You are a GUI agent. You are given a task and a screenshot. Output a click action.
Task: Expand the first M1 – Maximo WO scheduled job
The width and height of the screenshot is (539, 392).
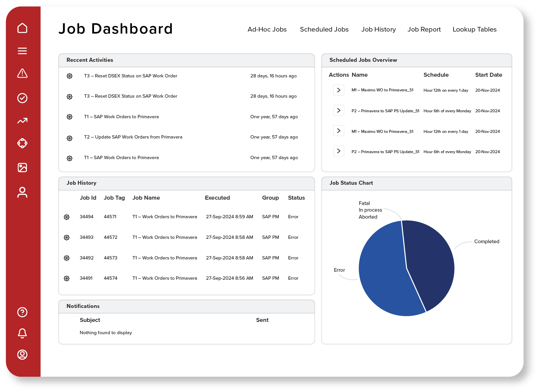[x=339, y=90]
